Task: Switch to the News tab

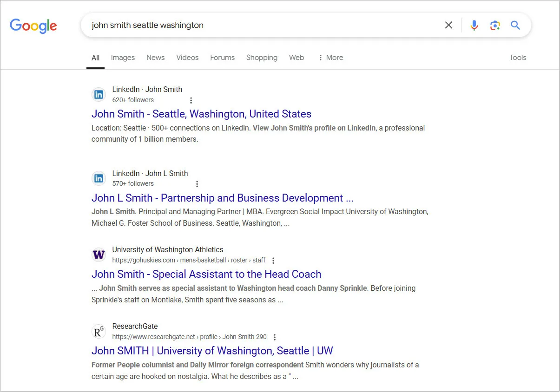Action: tap(155, 58)
